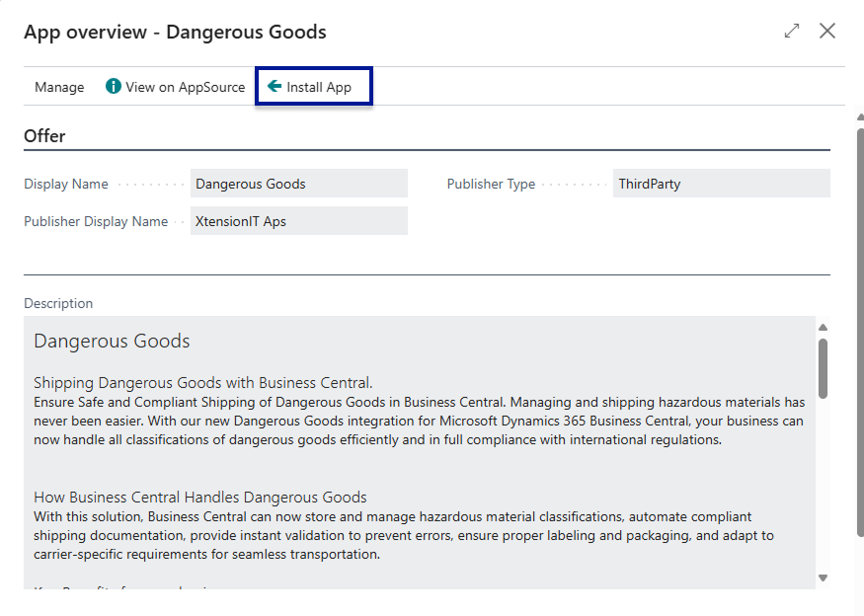Click the Description box scrollbar thumb
Image resolution: width=864 pixels, height=616 pixels.
click(x=823, y=367)
